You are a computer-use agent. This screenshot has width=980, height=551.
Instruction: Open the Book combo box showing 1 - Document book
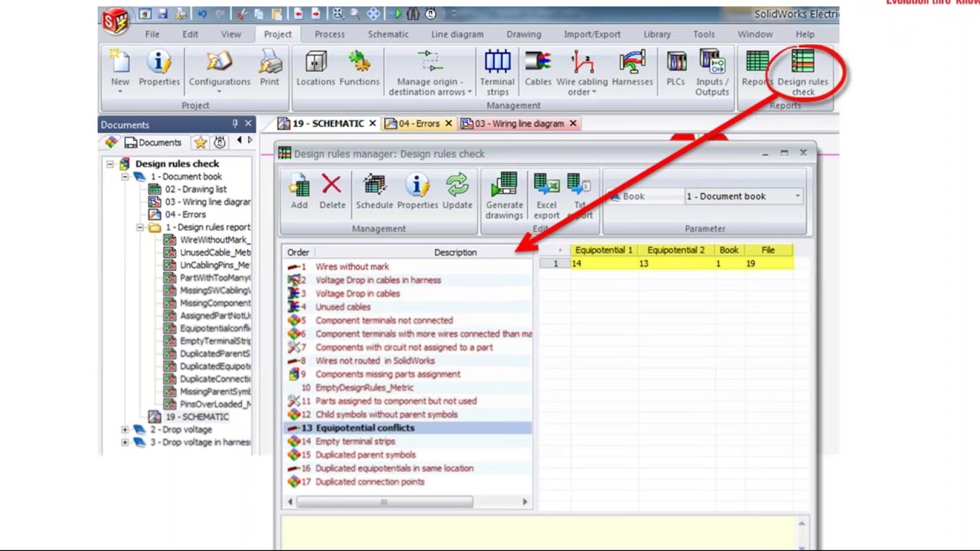743,197
